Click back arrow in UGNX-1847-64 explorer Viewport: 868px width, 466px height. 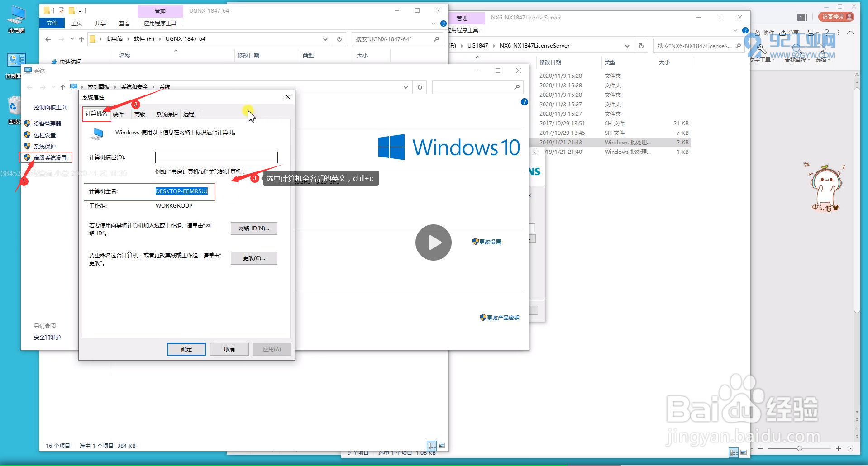point(48,39)
